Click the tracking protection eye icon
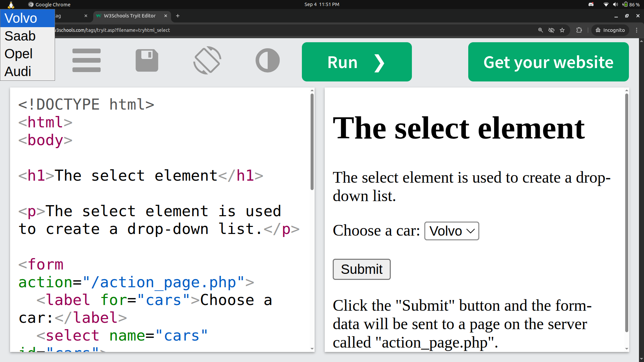 pyautogui.click(x=551, y=30)
